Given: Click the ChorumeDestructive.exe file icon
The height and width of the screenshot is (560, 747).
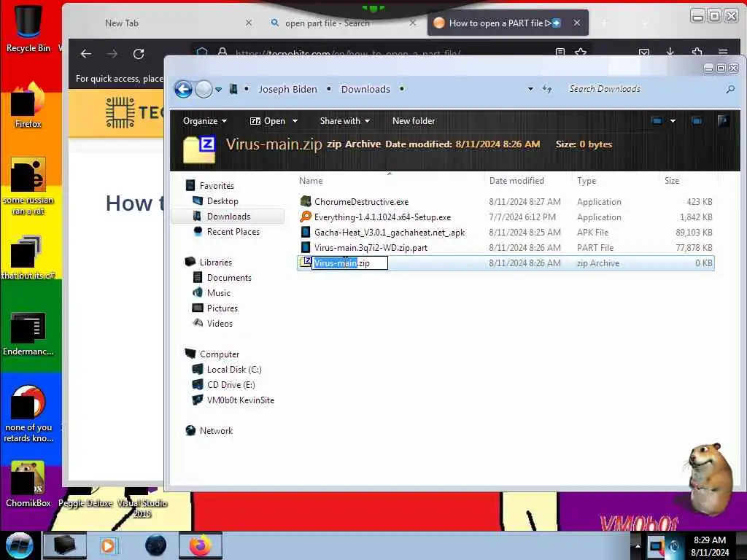Looking at the screenshot, I should point(306,201).
